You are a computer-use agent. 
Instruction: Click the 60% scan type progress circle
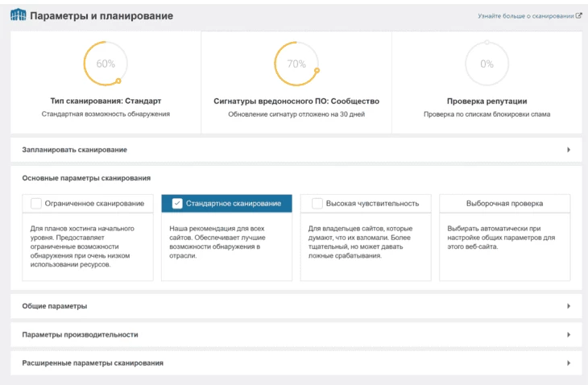(x=106, y=64)
